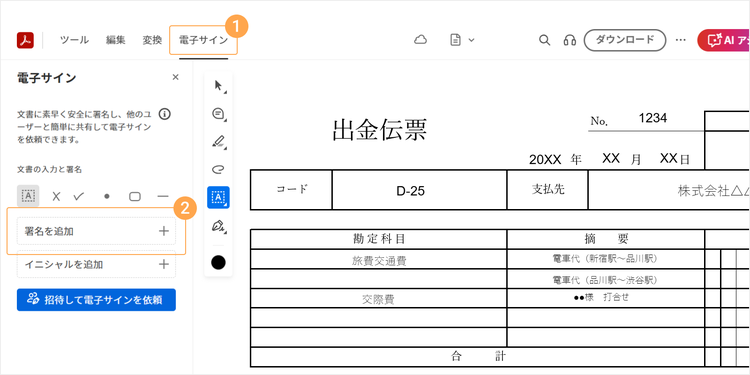Select the freehand lasso draw tool
Image resolution: width=750 pixels, height=375 pixels.
[219, 169]
